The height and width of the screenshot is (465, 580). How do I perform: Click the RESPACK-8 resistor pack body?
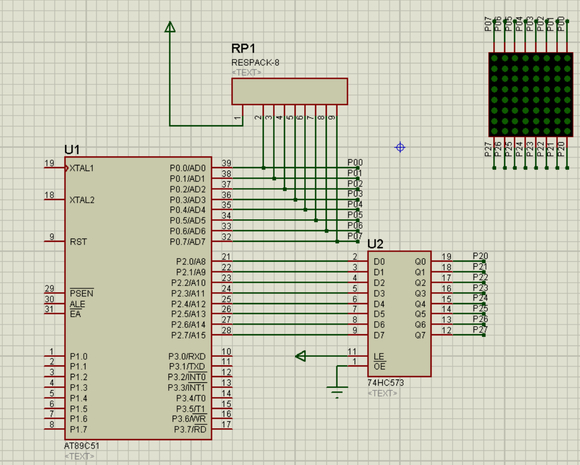[290, 91]
